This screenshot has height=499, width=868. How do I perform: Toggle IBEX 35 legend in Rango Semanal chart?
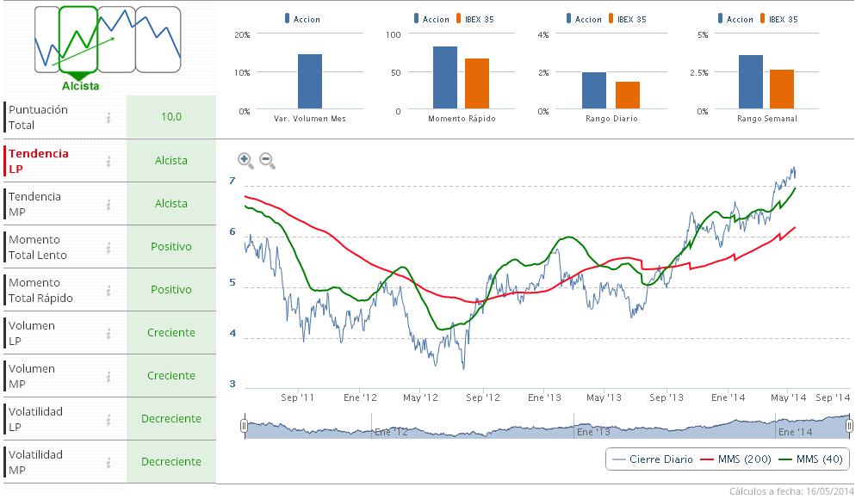click(x=778, y=19)
